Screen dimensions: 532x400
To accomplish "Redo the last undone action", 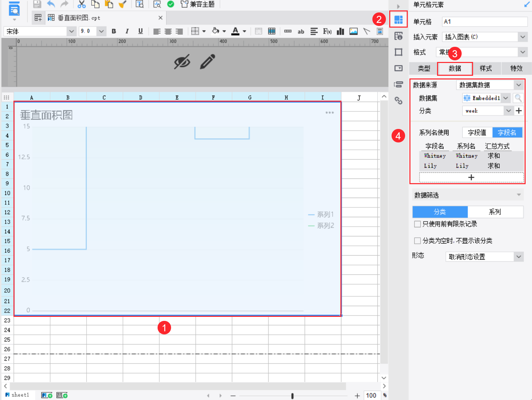I will point(64,4).
